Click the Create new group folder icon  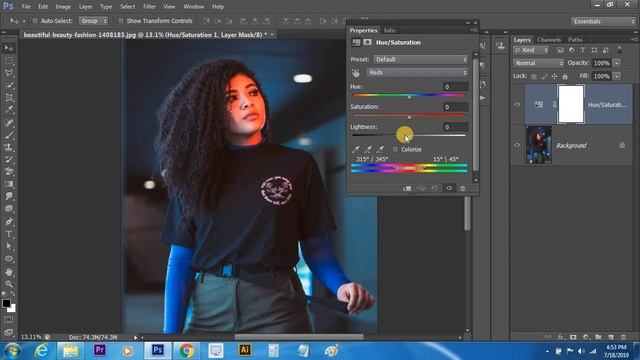click(x=598, y=337)
